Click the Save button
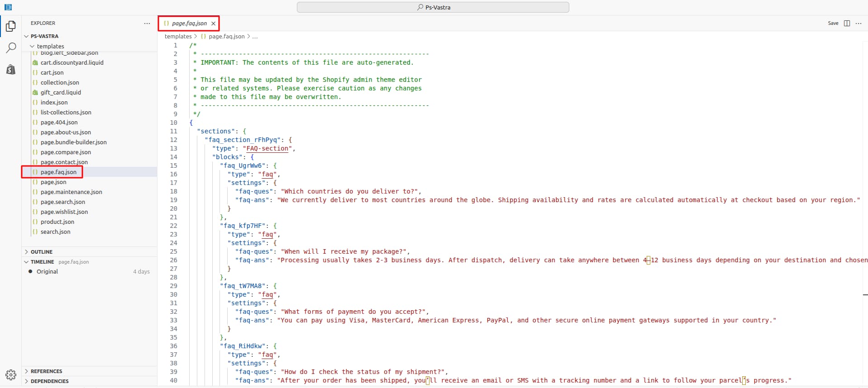 click(833, 23)
